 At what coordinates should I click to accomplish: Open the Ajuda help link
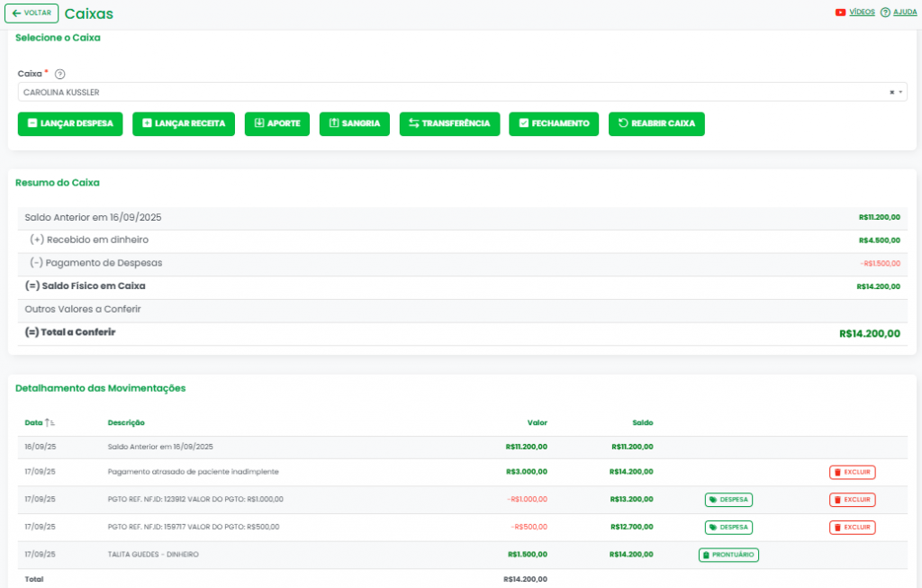coord(905,13)
